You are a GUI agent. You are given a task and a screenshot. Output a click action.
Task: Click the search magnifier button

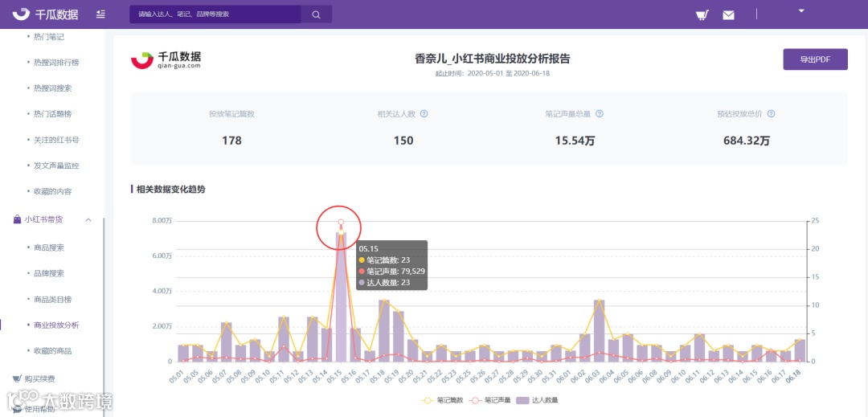[x=316, y=15]
